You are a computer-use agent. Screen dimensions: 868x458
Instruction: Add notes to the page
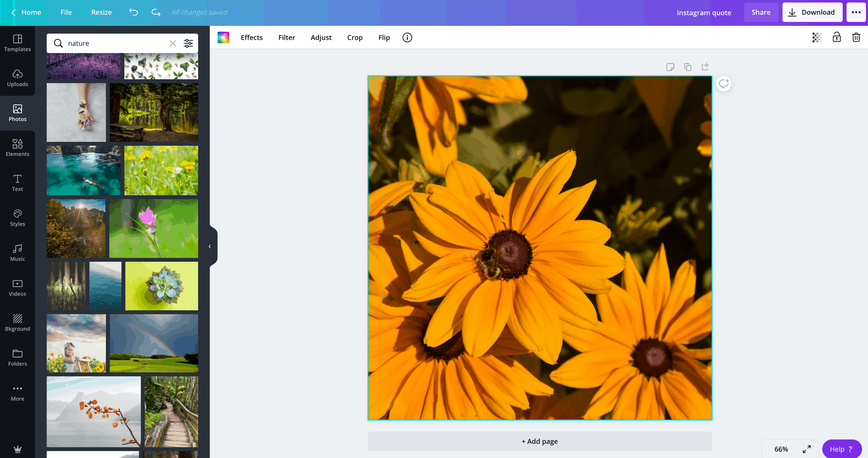(x=670, y=67)
